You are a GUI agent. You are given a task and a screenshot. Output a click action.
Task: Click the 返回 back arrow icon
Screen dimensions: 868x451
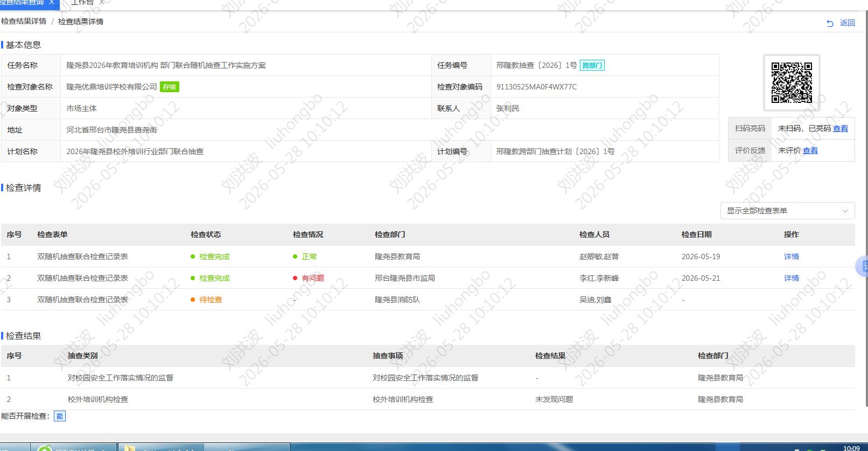(x=830, y=23)
